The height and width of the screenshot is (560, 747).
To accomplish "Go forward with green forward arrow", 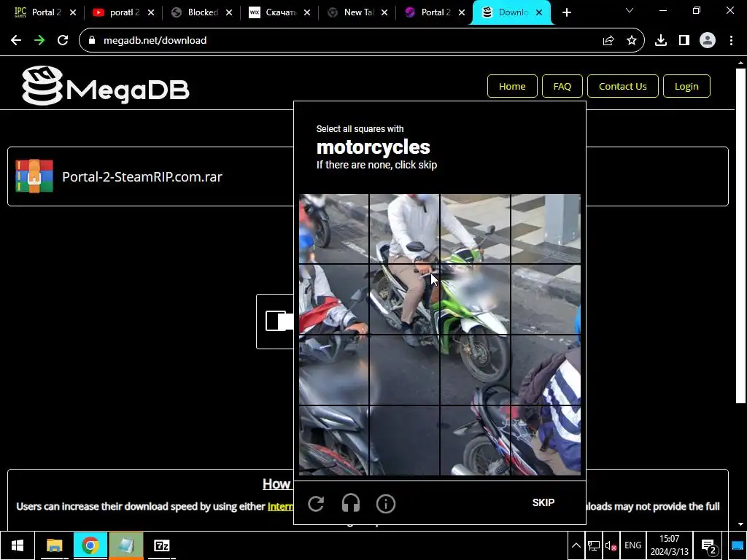I will (x=39, y=41).
